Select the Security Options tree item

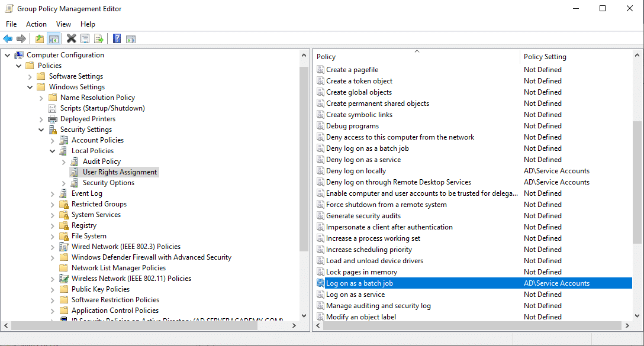[x=108, y=183]
